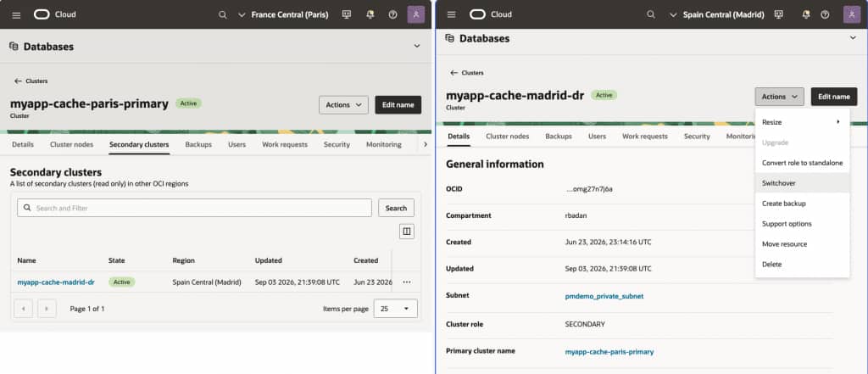Change items per page from 25
868x374 pixels.
[x=395, y=309]
